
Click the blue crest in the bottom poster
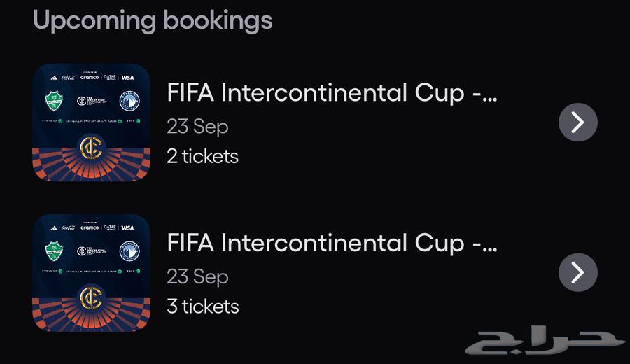[x=129, y=251]
